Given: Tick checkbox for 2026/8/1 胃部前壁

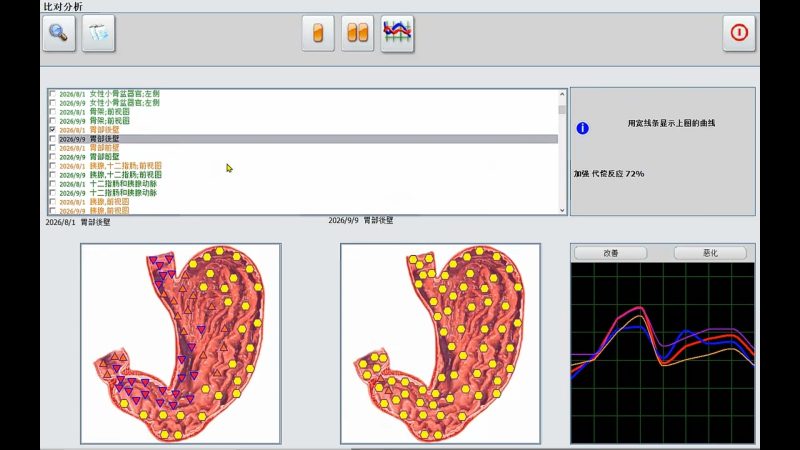Looking at the screenshot, I should [x=53, y=148].
